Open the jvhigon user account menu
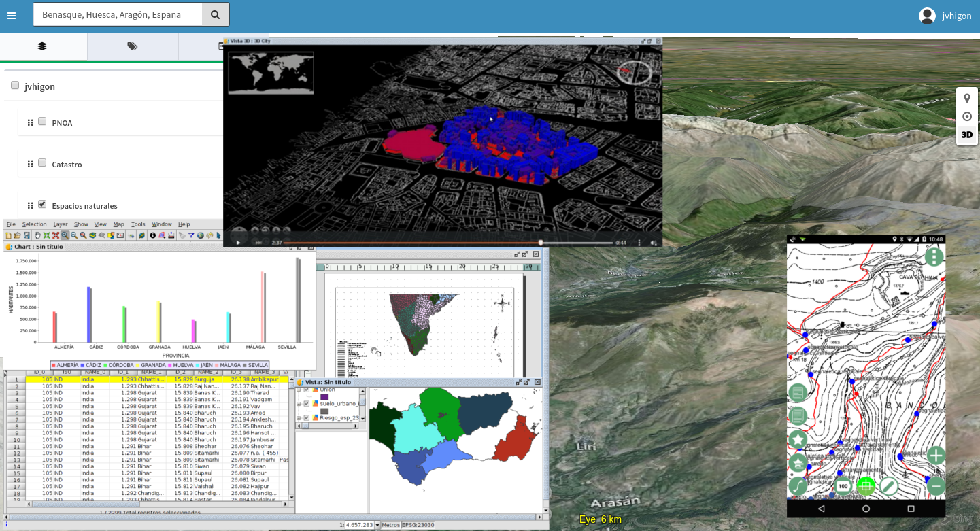Viewport: 980px width, 531px height. (x=945, y=16)
